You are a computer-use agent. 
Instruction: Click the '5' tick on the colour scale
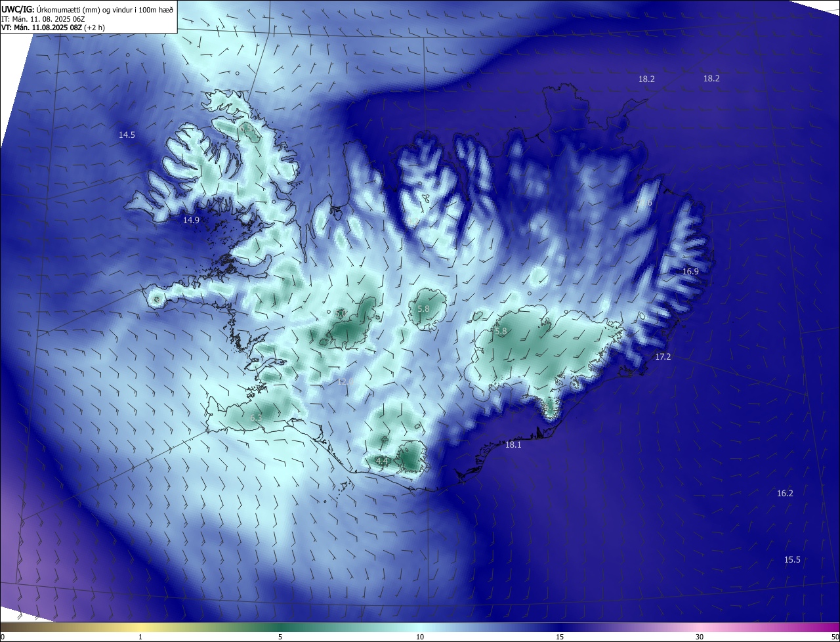280,637
